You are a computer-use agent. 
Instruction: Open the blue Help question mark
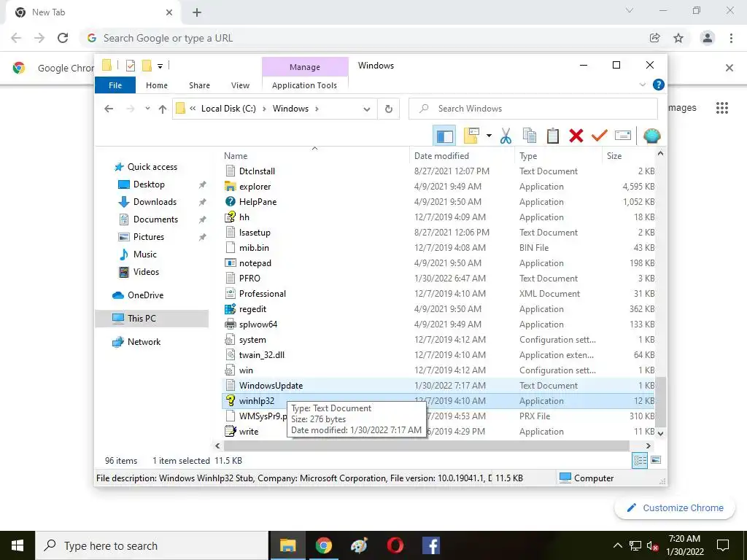pyautogui.click(x=659, y=85)
